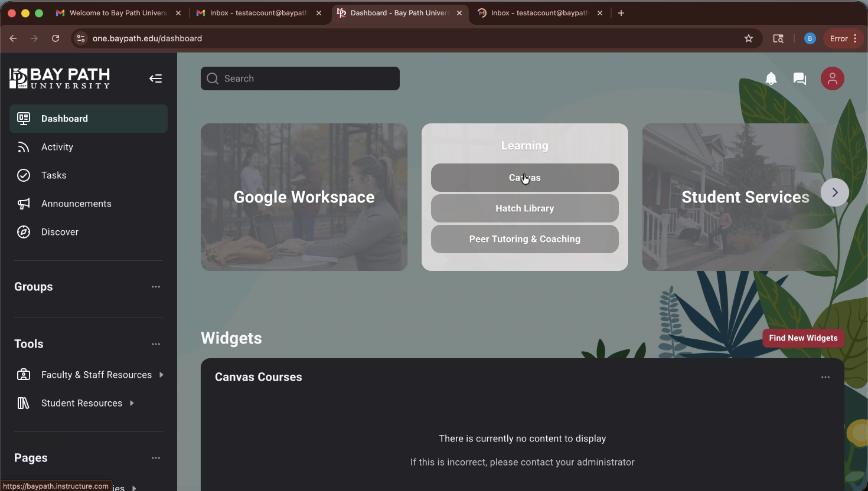
Task: Select the Activity icon in the sidebar
Action: tap(24, 147)
